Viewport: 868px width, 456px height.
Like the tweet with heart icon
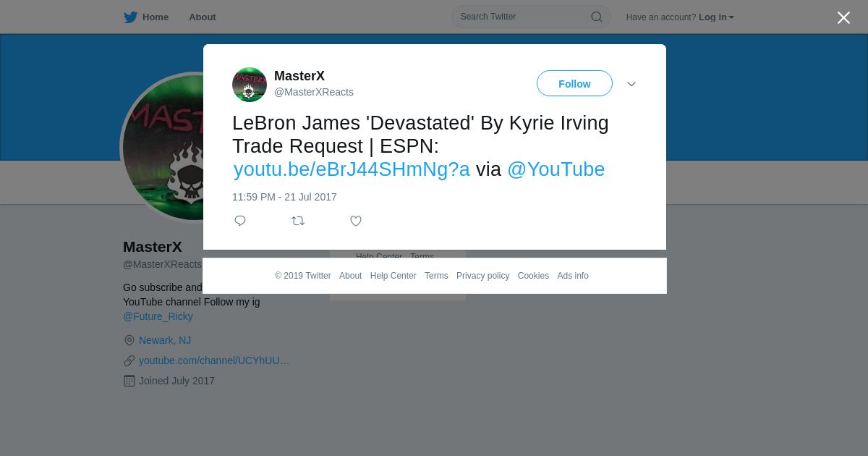(356, 221)
